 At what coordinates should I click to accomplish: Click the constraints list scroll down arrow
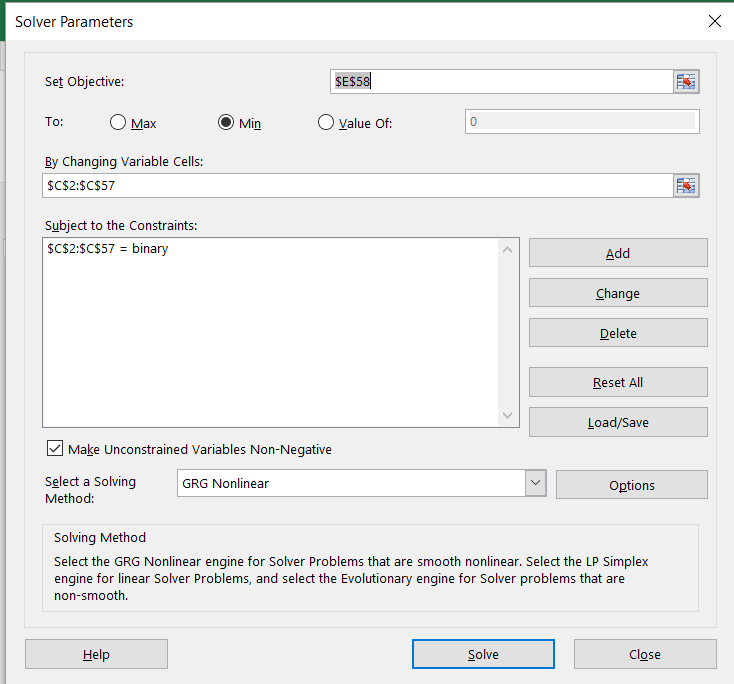[507, 415]
